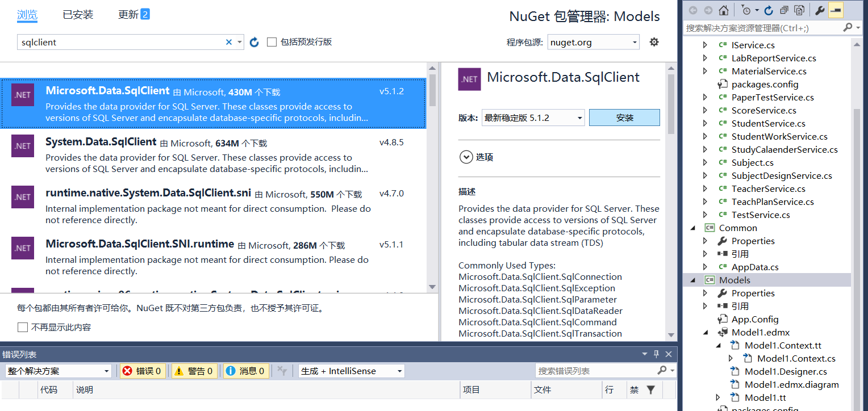Viewport: 868px width, 411px height.
Task: Collapse the Models project node
Action: pos(693,280)
